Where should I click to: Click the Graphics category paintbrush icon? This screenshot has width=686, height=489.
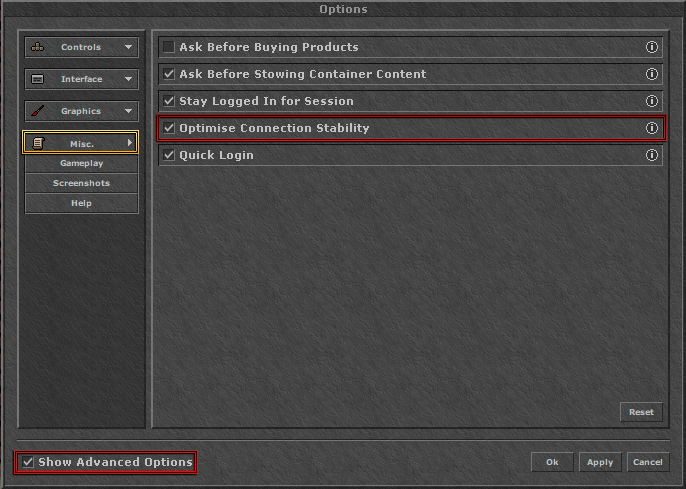click(38, 111)
